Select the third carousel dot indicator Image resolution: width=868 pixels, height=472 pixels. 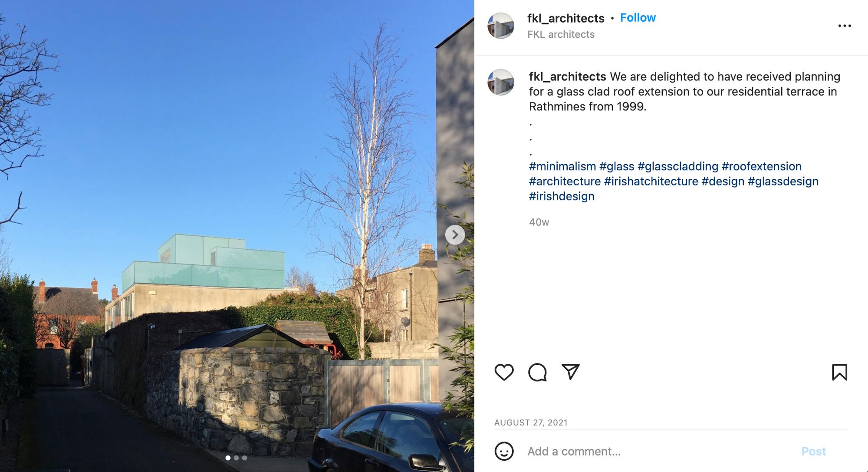click(x=244, y=458)
